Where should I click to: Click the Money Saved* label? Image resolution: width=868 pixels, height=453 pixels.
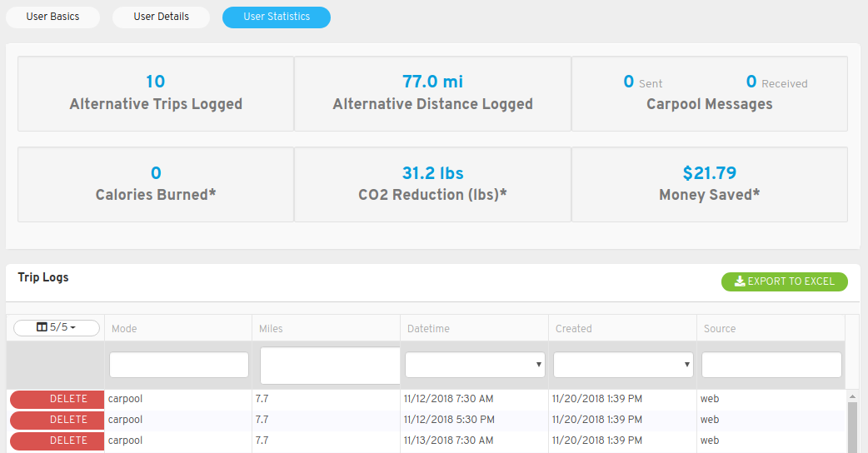tap(709, 195)
